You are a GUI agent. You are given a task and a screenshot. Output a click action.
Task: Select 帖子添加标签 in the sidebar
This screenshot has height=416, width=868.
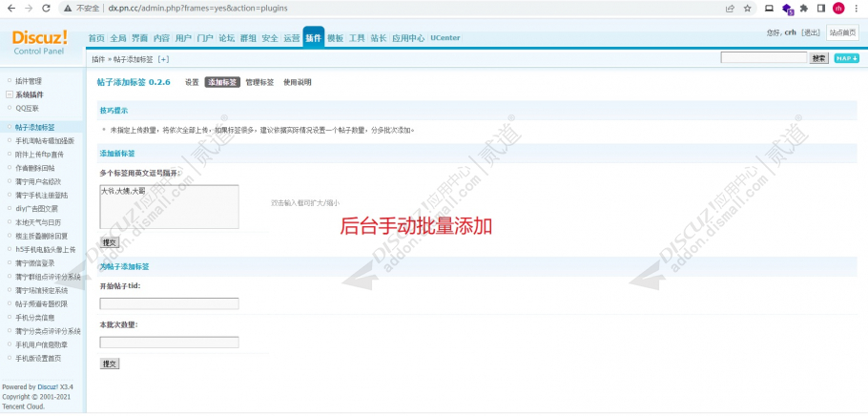[x=35, y=128]
